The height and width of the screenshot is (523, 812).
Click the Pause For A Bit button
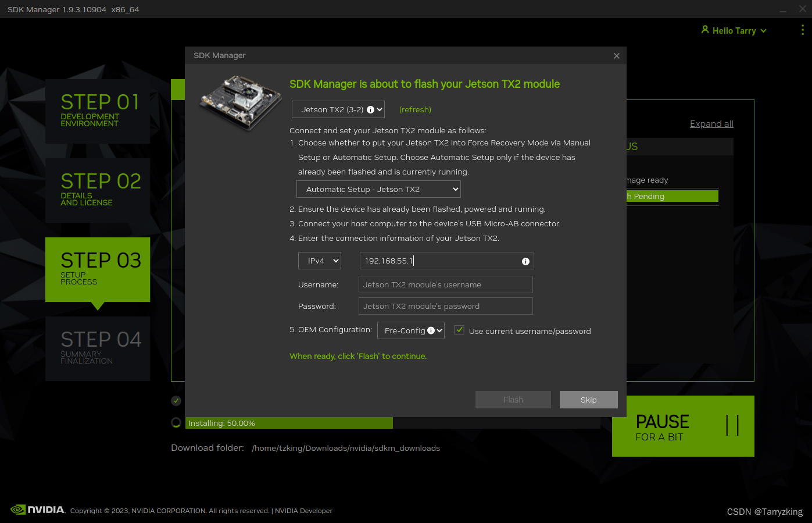[x=683, y=426]
